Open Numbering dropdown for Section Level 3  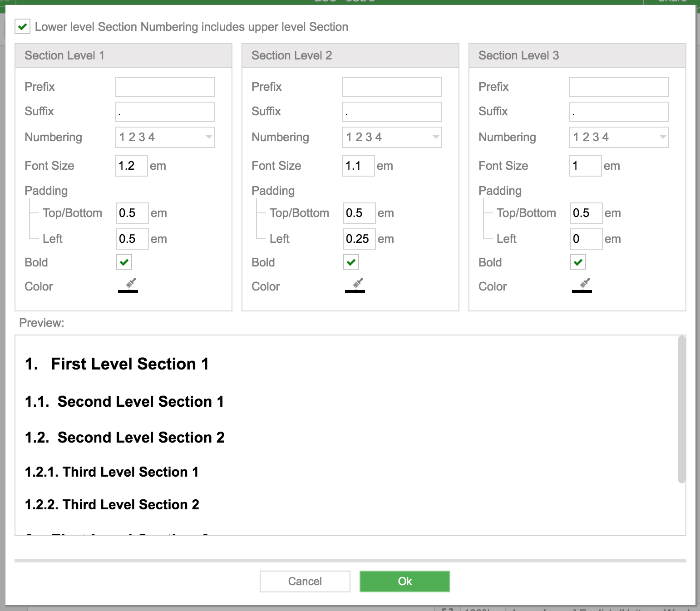619,137
